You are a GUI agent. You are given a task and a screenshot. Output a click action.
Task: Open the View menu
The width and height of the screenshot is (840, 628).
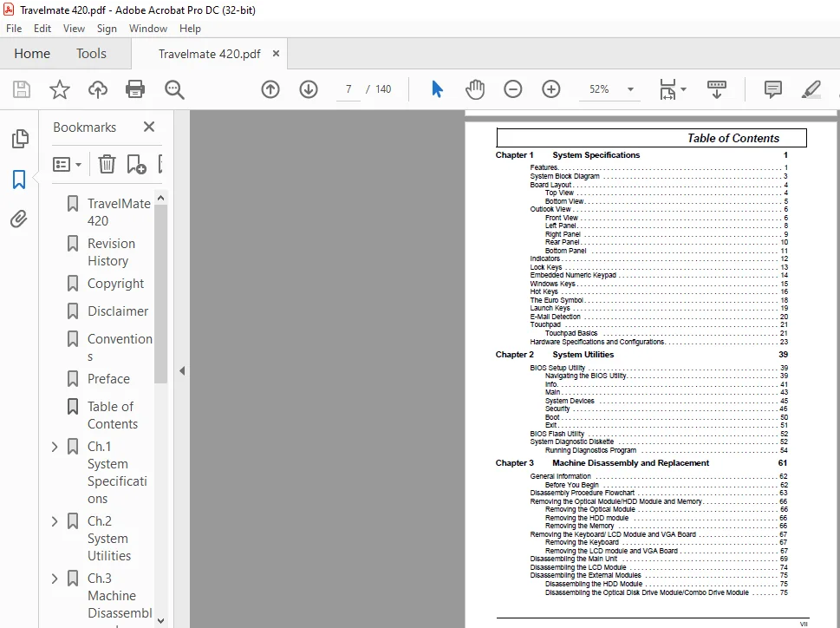click(74, 29)
